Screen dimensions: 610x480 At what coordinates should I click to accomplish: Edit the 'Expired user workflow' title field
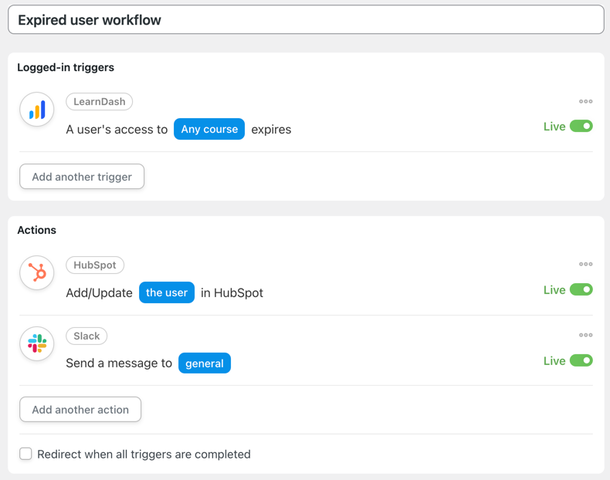304,20
